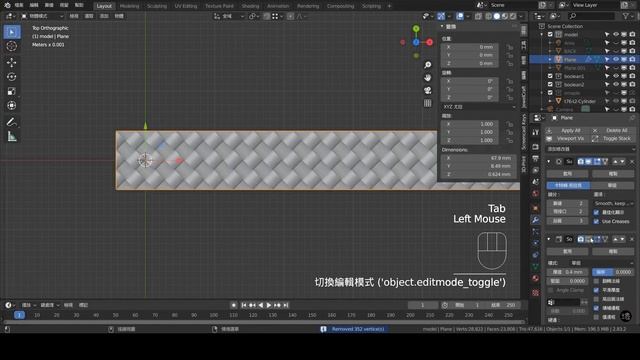Image resolution: width=640 pixels, height=360 pixels.
Task: Toggle visibility eye of Plane object
Action: pyautogui.click(x=616, y=60)
